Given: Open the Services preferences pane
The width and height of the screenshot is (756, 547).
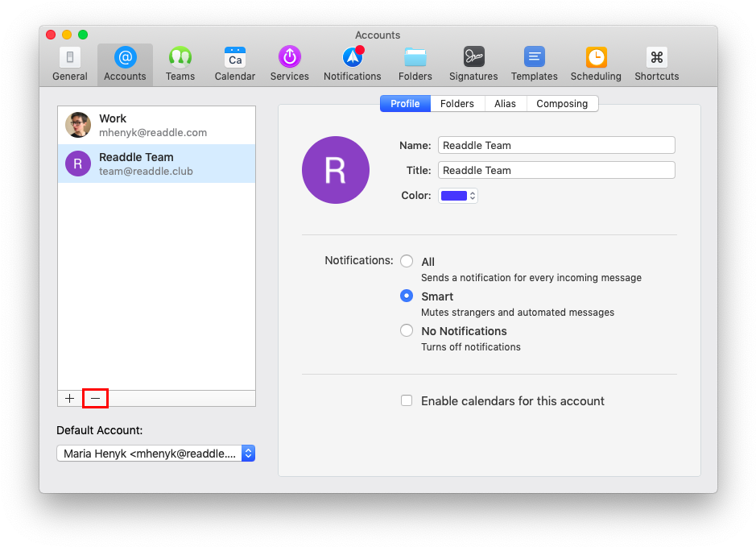Looking at the screenshot, I should point(289,64).
